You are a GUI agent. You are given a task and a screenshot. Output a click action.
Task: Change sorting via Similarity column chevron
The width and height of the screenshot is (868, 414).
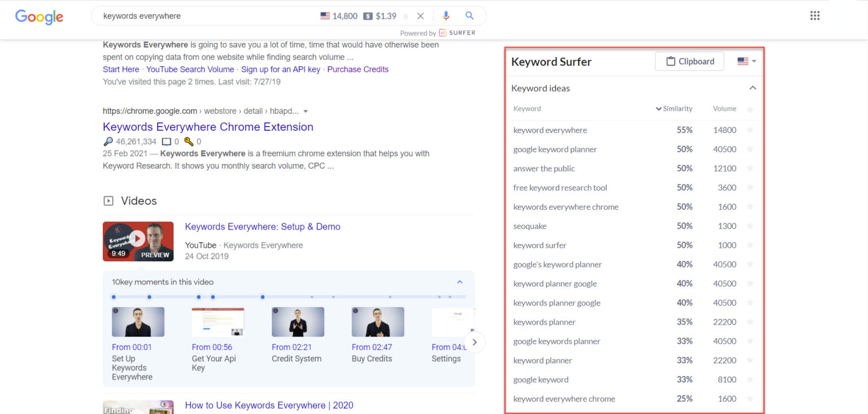tap(658, 109)
